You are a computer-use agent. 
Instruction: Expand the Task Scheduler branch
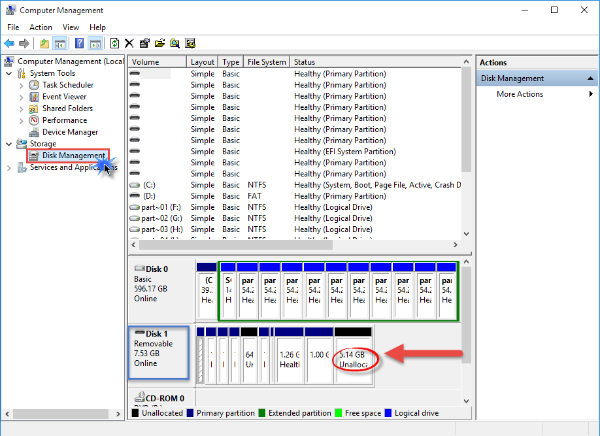(x=21, y=85)
